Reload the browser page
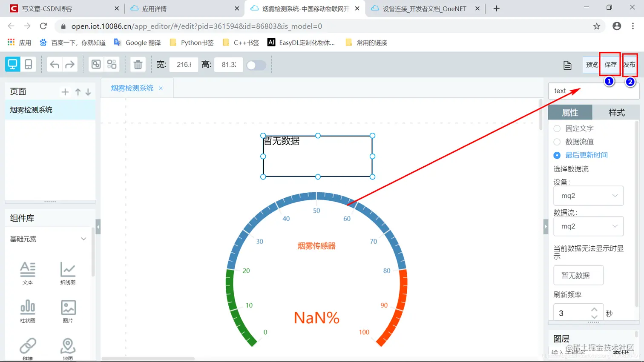 pos(43,26)
